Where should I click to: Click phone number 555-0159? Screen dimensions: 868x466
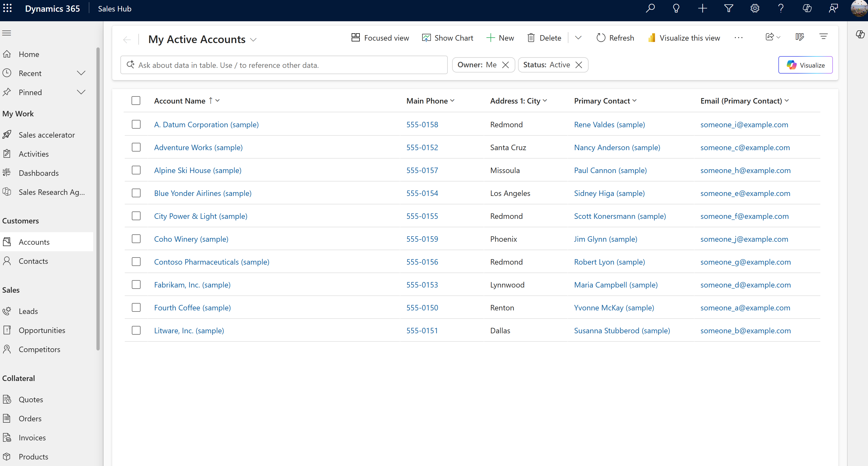422,239
